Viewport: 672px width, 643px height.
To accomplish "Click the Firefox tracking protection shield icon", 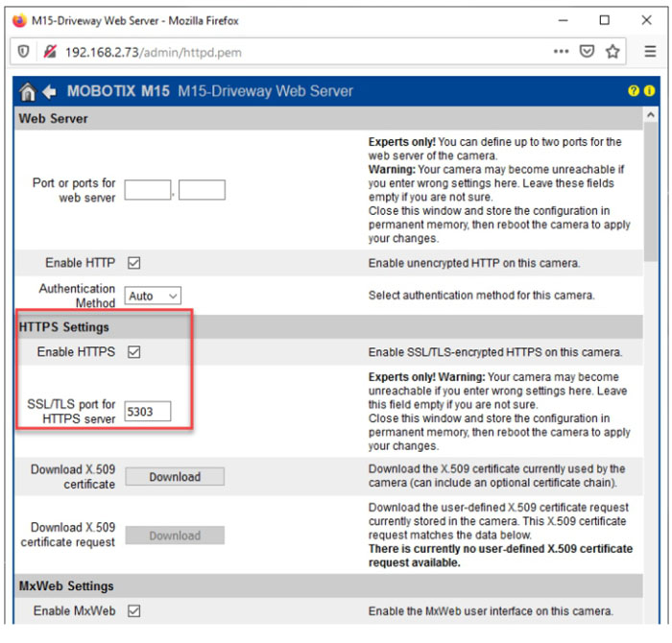I will [24, 52].
